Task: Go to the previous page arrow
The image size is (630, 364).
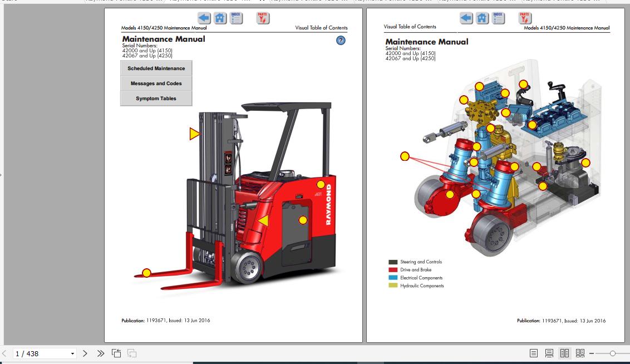Action: point(4,353)
